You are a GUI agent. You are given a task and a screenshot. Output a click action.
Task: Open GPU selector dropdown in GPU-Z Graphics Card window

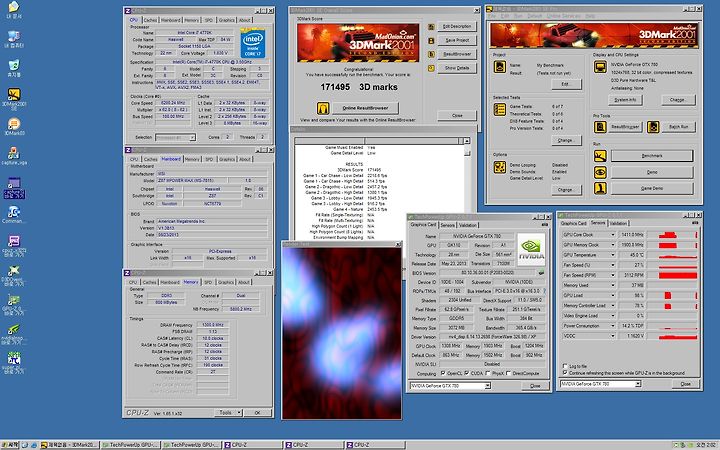click(x=487, y=386)
